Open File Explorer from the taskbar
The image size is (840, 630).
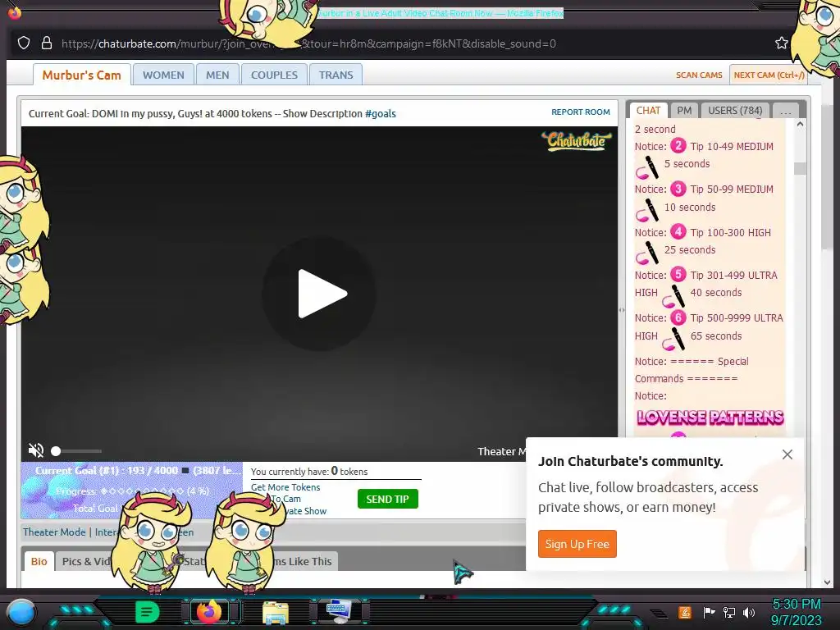coord(276,612)
